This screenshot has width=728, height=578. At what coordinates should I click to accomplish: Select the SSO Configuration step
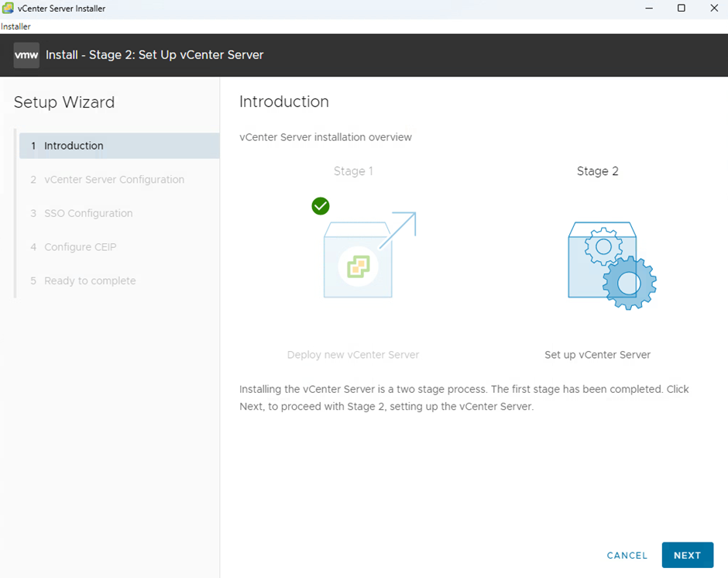coord(88,213)
